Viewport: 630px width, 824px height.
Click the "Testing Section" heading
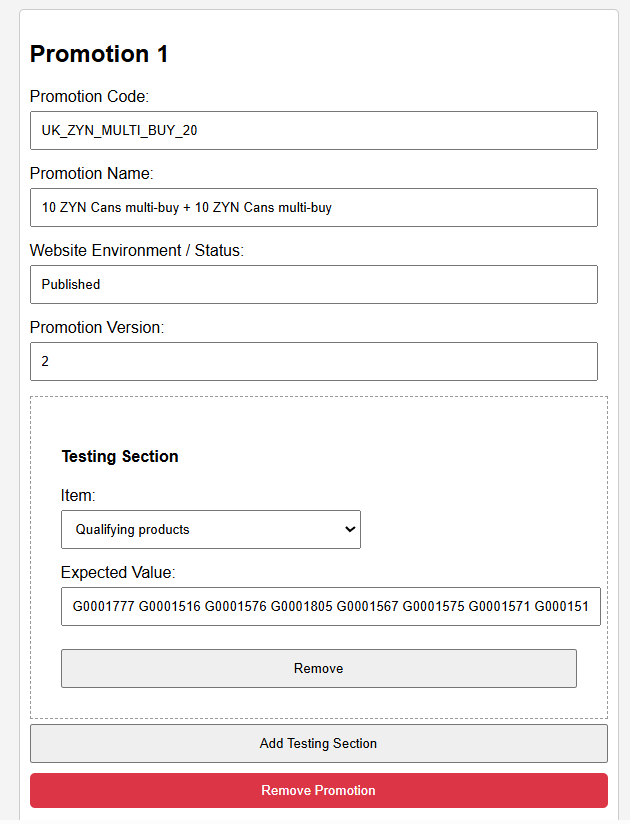coord(120,456)
